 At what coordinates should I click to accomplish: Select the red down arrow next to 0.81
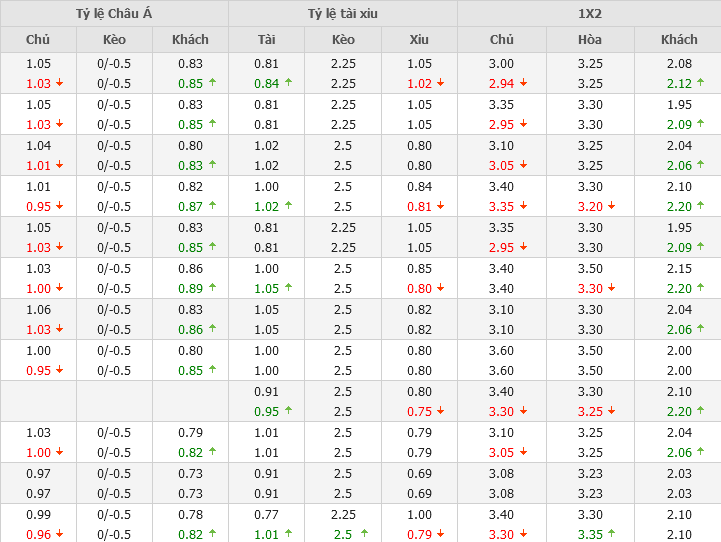440,207
